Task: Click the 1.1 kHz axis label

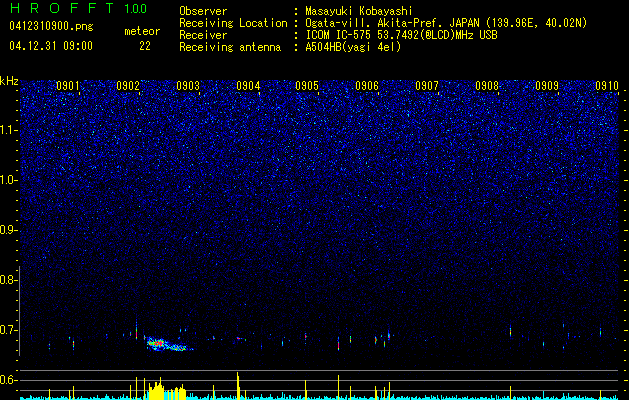Action: [8, 130]
